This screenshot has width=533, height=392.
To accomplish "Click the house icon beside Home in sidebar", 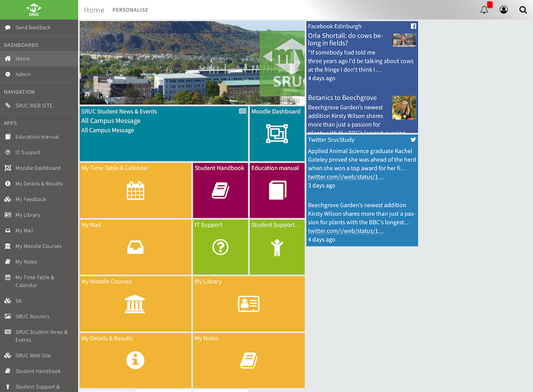I will click(7, 58).
